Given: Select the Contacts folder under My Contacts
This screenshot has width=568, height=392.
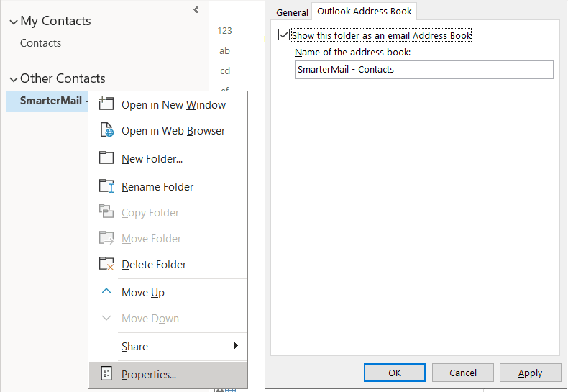Looking at the screenshot, I should 40,43.
